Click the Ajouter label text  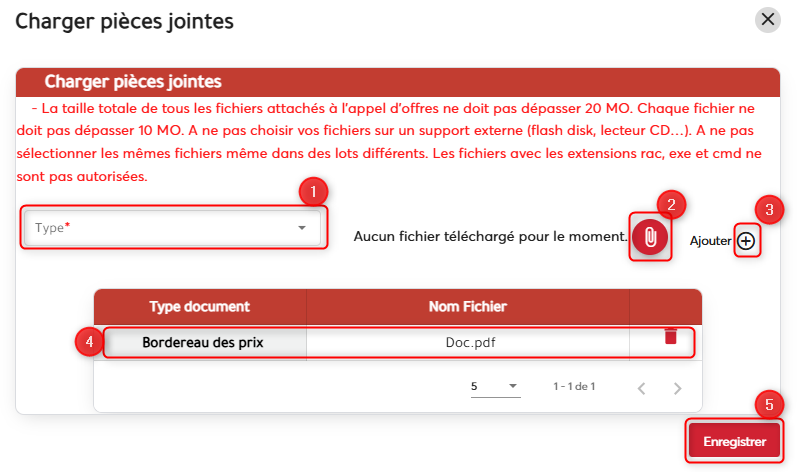[710, 241]
